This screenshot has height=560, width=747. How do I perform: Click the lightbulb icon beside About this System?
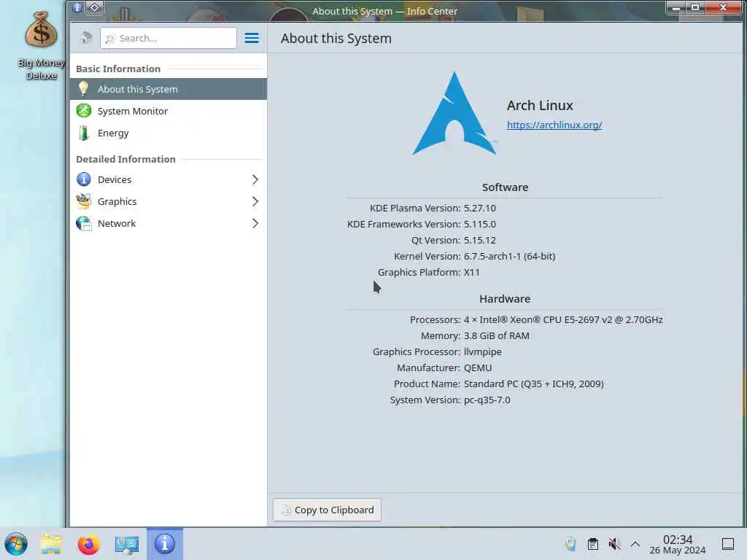[x=83, y=88]
